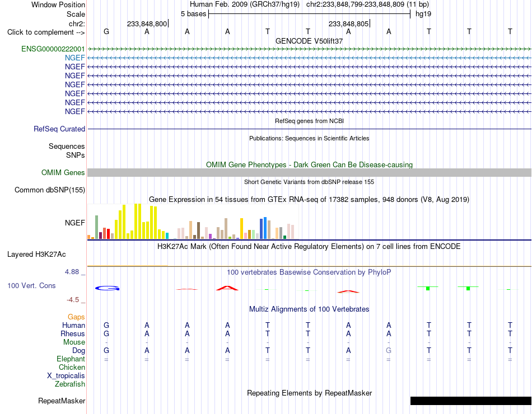Select the 'Zebrafish' alignment species label
Screen dimensions: 532x414
click(70, 384)
